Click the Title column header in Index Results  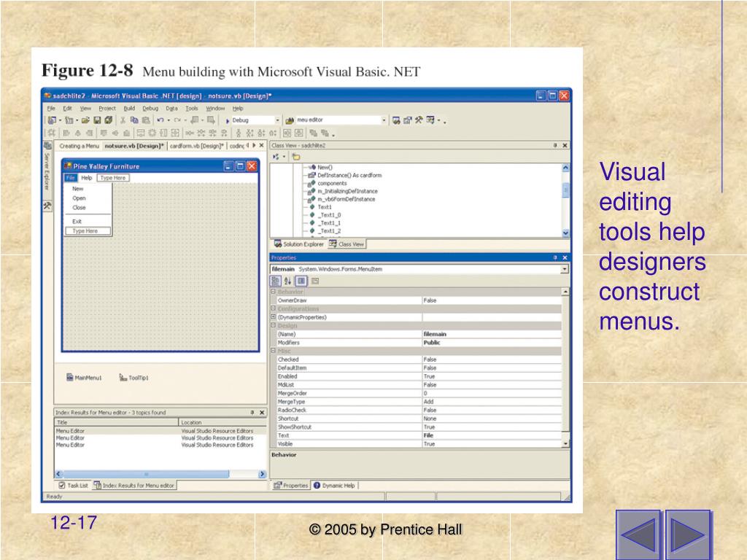click(x=117, y=422)
